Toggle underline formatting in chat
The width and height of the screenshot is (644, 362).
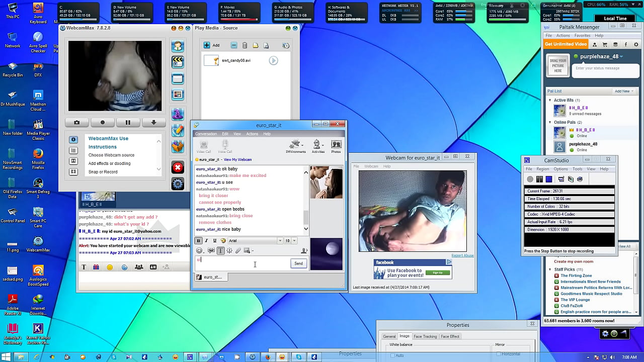click(214, 241)
